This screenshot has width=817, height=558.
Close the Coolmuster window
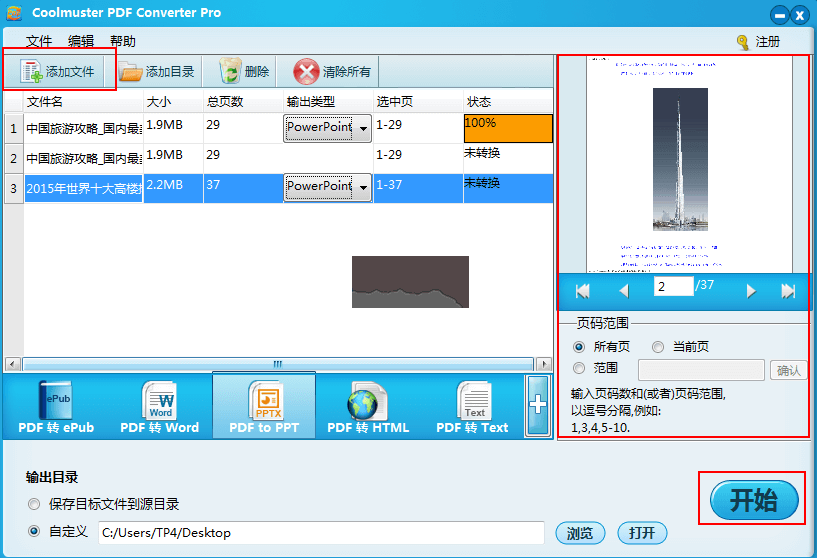[799, 15]
